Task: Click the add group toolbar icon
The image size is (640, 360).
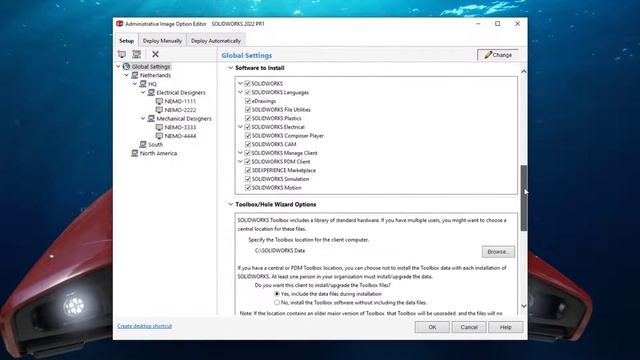Action: (136, 54)
